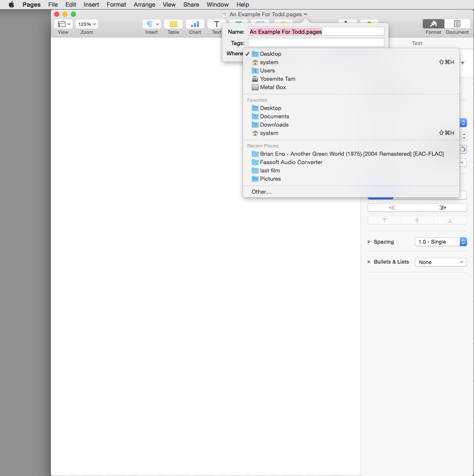Choose Documents under Favorites
This screenshot has height=476, width=474.
pos(351,116)
